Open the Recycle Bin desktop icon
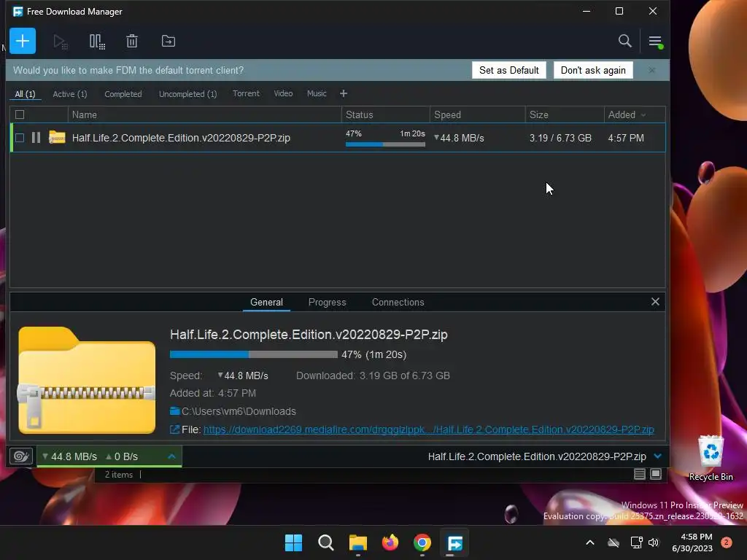Image resolution: width=747 pixels, height=560 pixels. pos(711,458)
